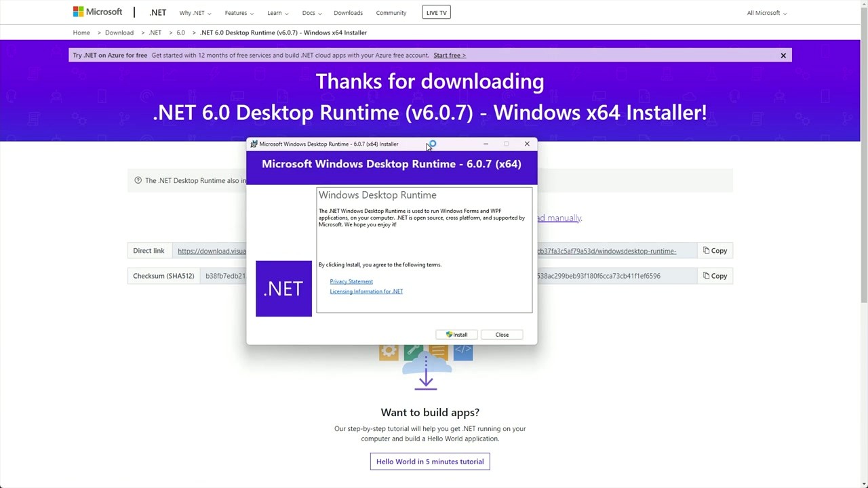The height and width of the screenshot is (488, 868).
Task: Select Community in the navigation bar
Action: pyautogui.click(x=391, y=12)
